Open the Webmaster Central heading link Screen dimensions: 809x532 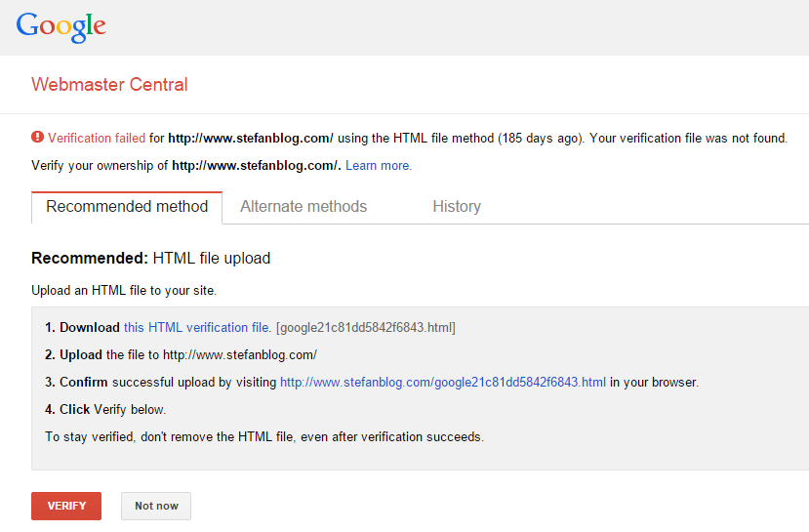pos(109,85)
